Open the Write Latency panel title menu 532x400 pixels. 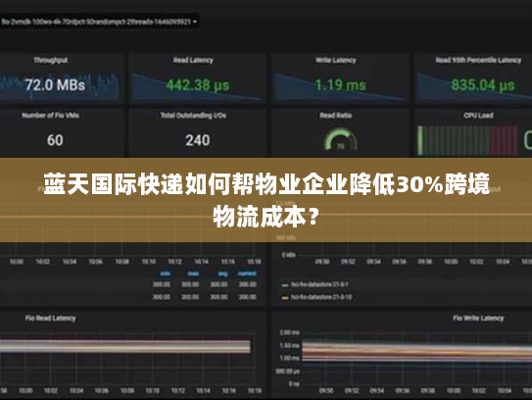(335, 61)
